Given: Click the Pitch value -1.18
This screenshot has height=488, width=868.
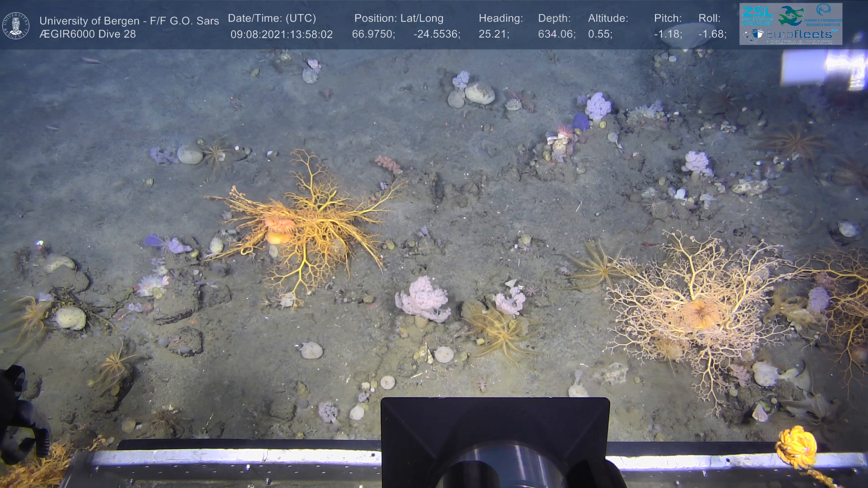Looking at the screenshot, I should tap(667, 35).
